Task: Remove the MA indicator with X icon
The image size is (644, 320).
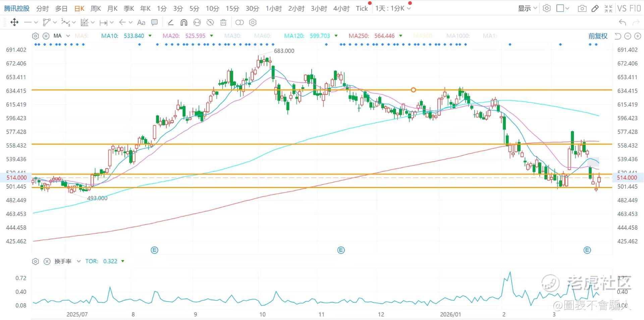Action: tap(46, 36)
